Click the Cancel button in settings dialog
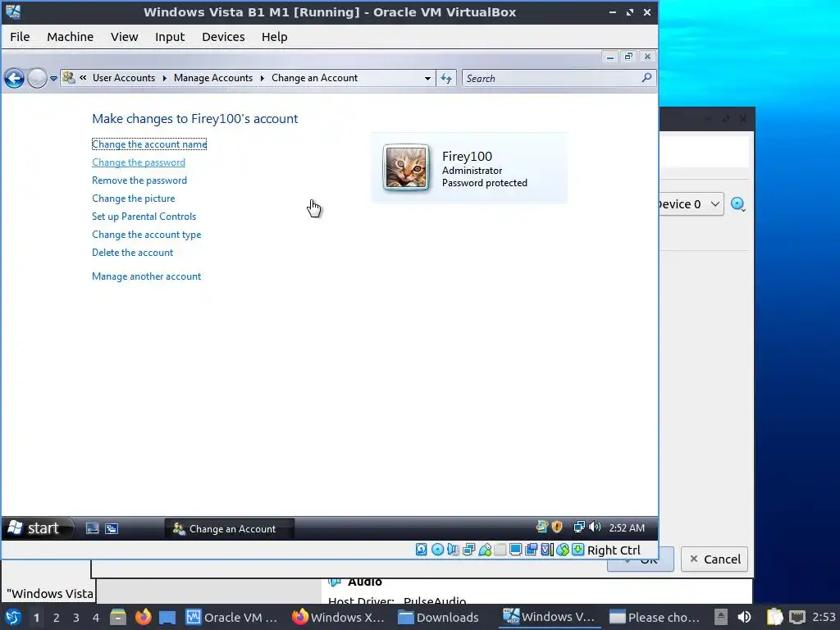The image size is (840, 630). pos(714,559)
